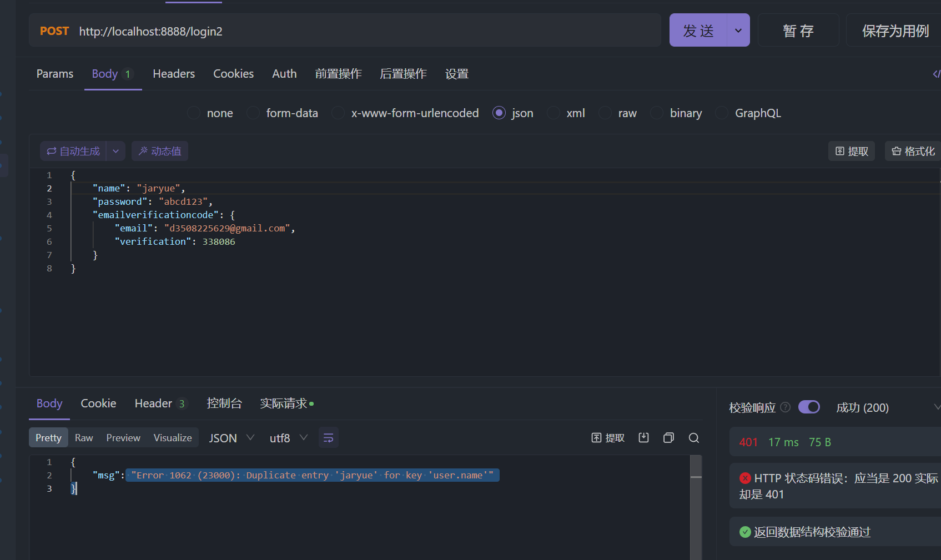Open the response Cookie tab
This screenshot has width=941, height=560.
pyautogui.click(x=98, y=403)
